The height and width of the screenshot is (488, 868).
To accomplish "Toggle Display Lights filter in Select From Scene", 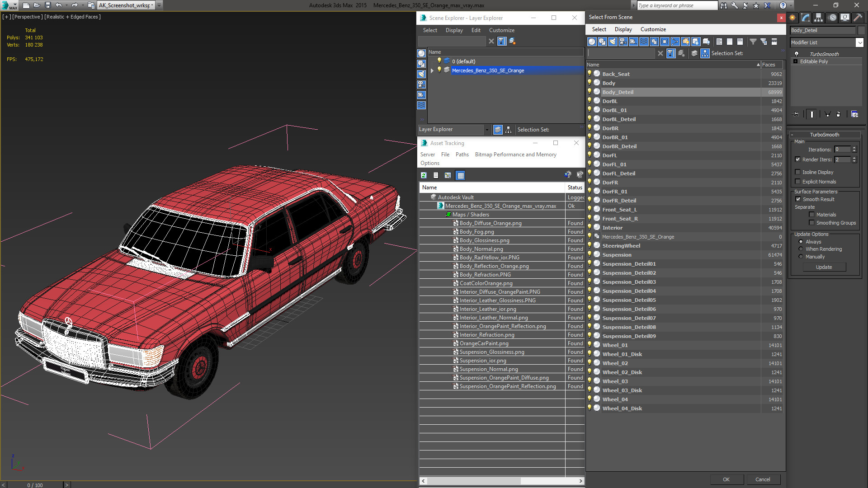I will 613,42.
